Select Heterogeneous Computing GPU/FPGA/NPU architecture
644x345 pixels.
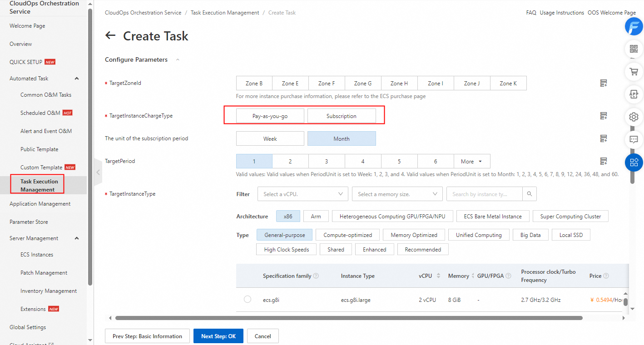(392, 217)
